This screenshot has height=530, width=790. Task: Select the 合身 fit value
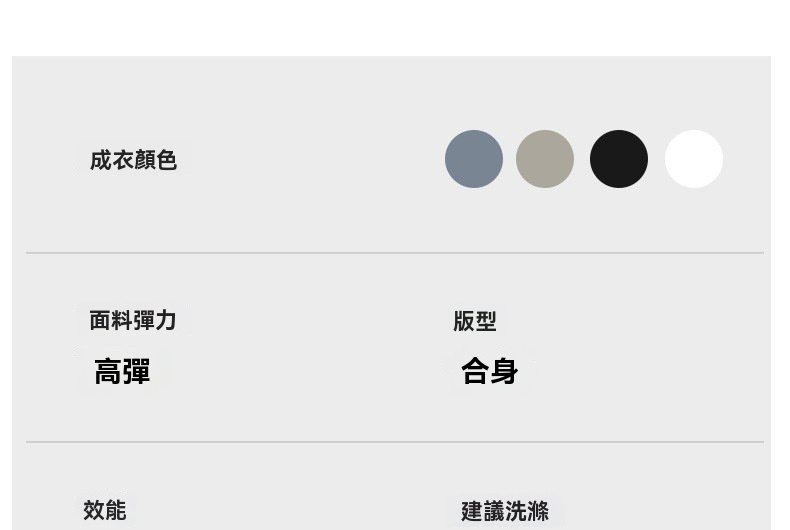(x=490, y=372)
